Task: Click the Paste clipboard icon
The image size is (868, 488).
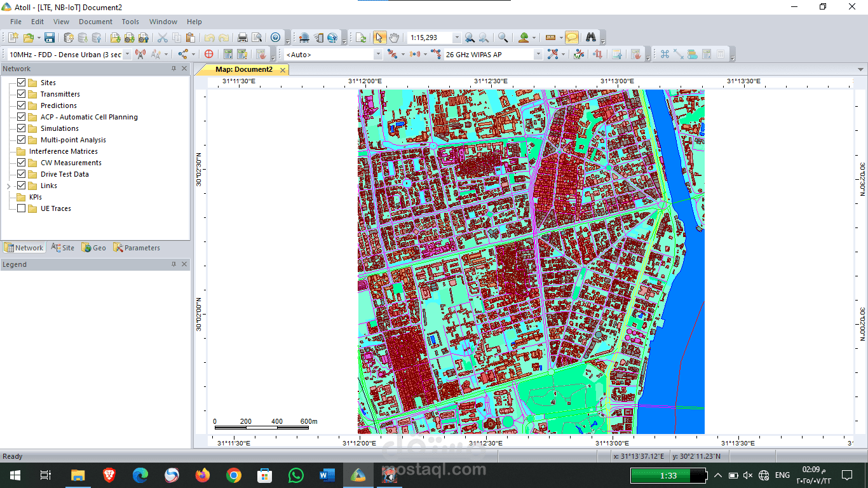Action: 191,37
